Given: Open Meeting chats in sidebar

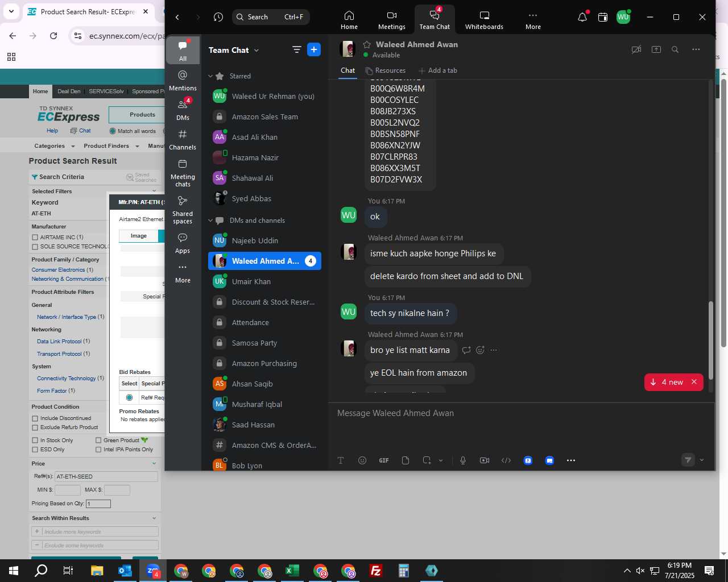Looking at the screenshot, I should click(183, 172).
